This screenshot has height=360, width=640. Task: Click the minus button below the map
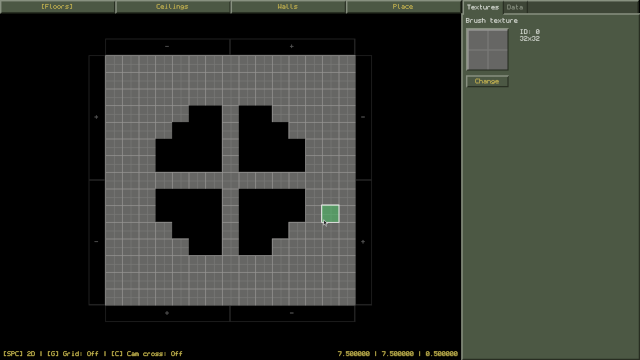[292, 313]
